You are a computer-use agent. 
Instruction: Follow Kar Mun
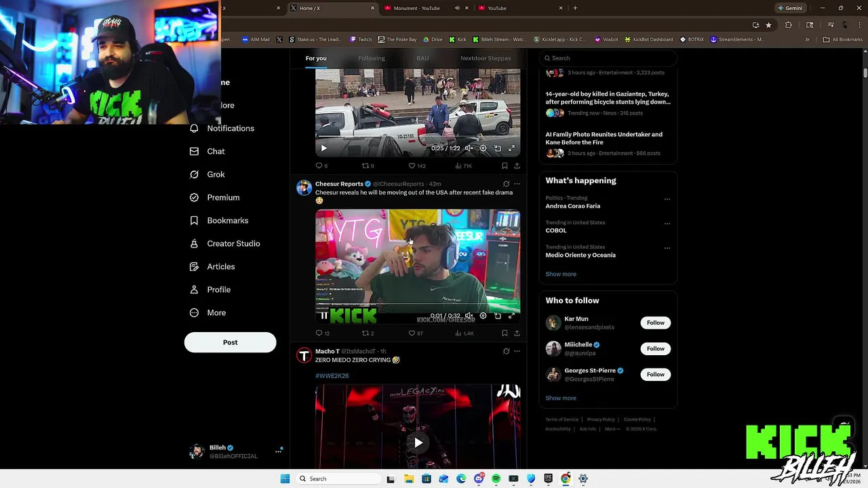click(655, 323)
